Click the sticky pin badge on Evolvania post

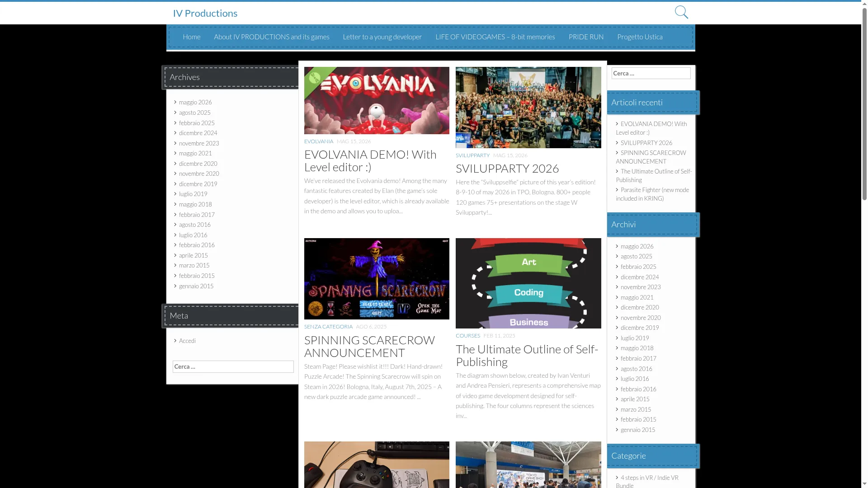coord(315,78)
